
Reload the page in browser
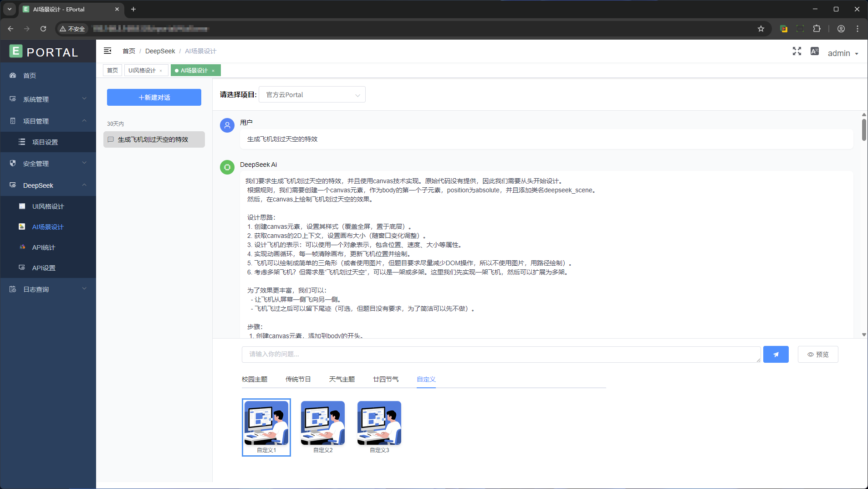click(43, 29)
